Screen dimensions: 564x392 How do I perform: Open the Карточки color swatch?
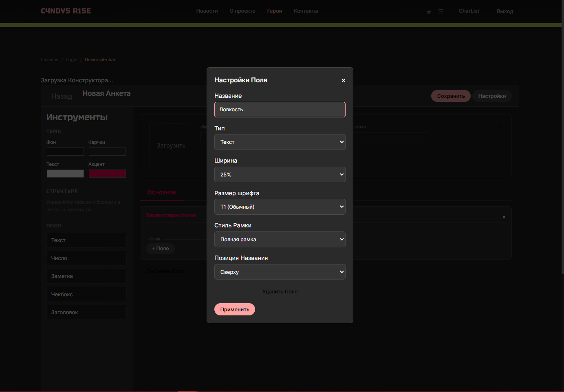[x=107, y=152]
